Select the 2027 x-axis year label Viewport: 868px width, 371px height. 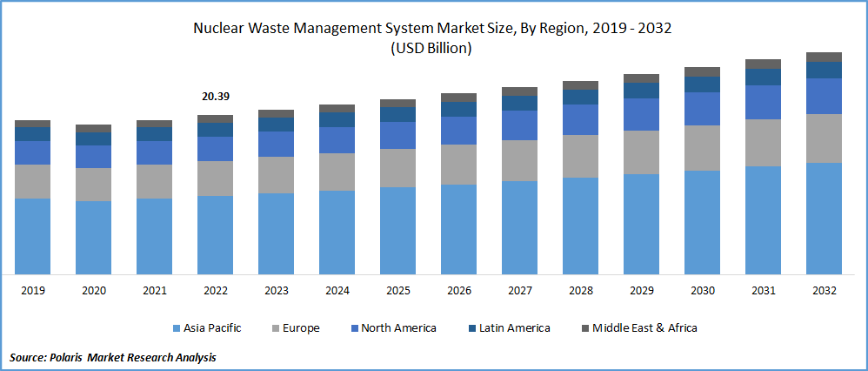(x=519, y=291)
